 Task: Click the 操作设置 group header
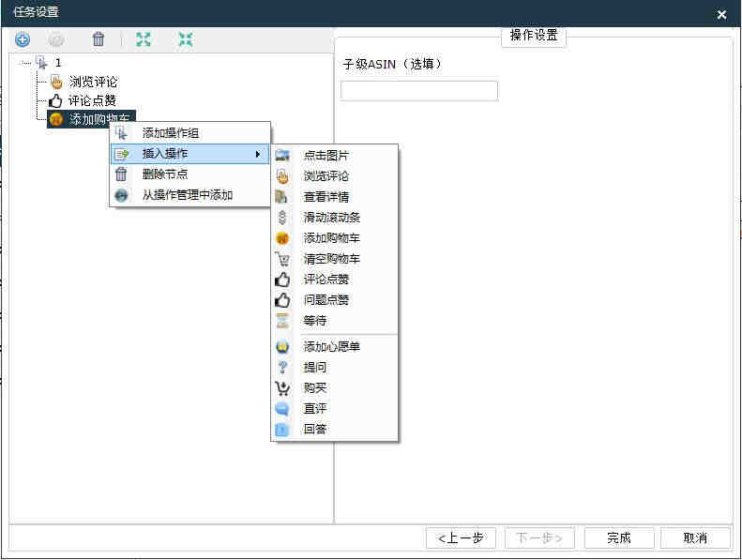click(x=534, y=35)
